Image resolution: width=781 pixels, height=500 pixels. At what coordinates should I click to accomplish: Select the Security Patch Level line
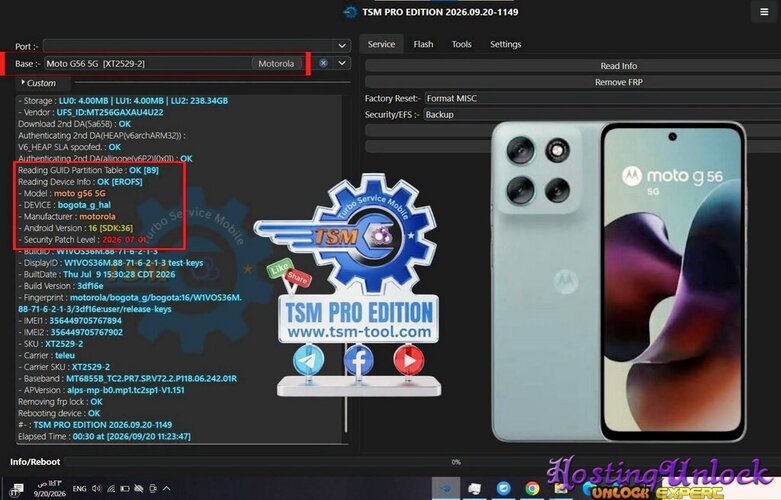(82, 240)
